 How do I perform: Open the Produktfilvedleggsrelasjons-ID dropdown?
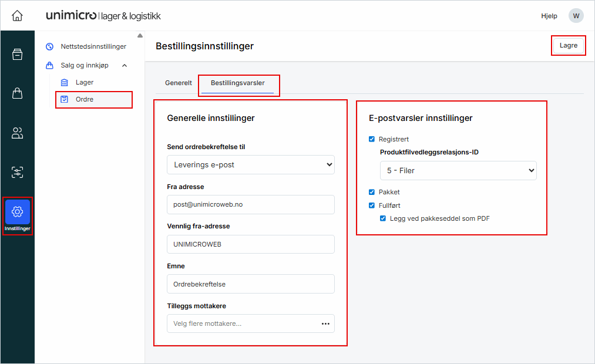point(458,171)
